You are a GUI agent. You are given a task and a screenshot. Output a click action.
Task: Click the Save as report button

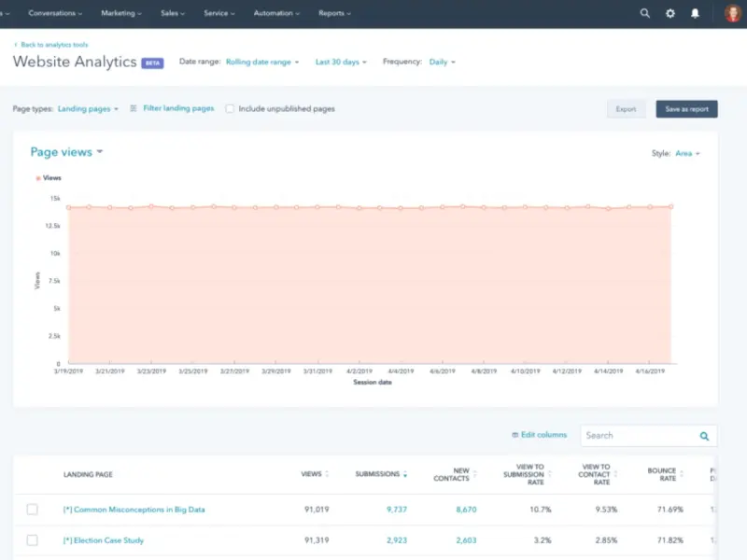(x=686, y=109)
